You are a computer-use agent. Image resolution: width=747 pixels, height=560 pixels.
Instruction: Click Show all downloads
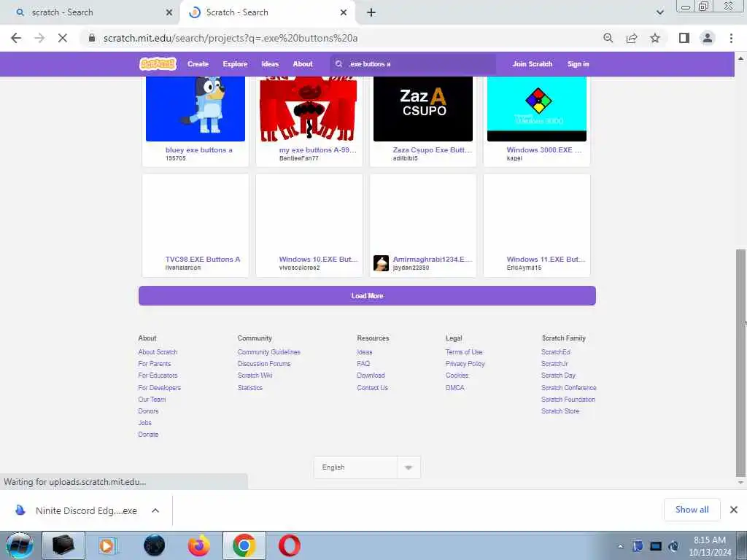click(692, 510)
